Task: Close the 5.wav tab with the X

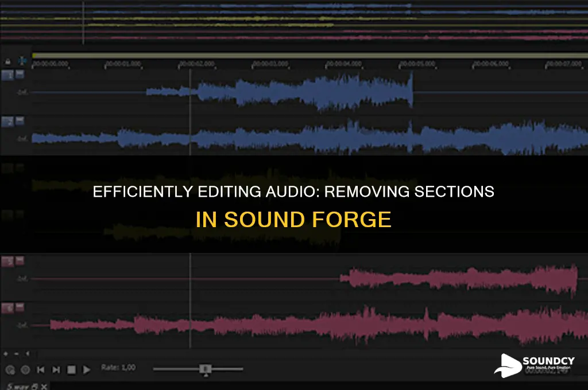Action: coord(44,387)
